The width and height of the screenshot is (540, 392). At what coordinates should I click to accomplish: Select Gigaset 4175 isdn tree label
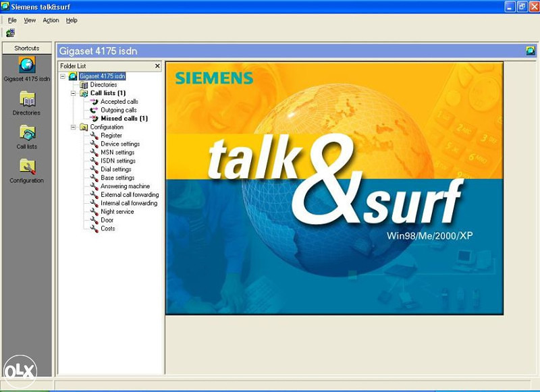[103, 76]
